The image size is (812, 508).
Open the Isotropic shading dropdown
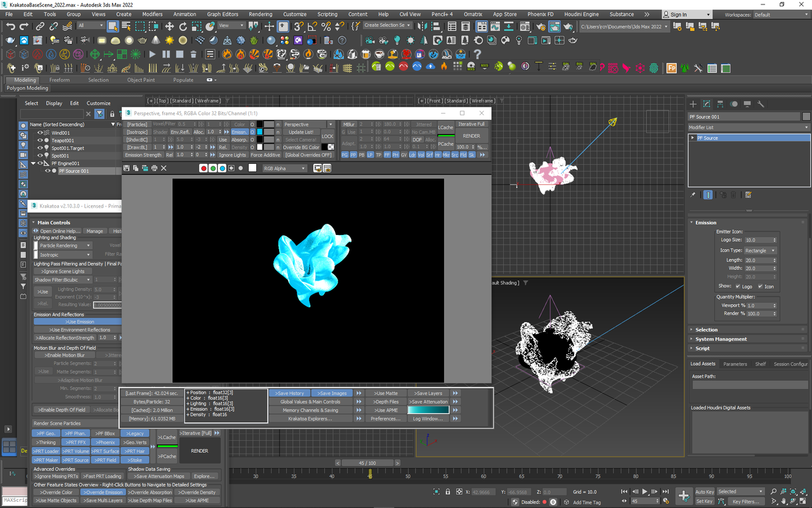coord(66,255)
